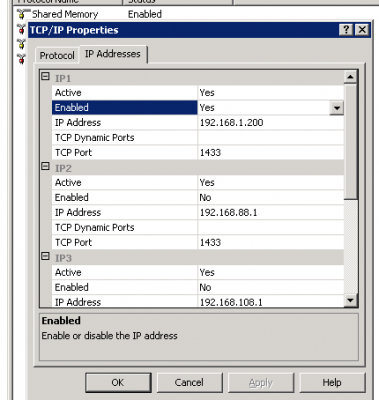Click the IP2 section header label

pyautogui.click(x=63, y=168)
